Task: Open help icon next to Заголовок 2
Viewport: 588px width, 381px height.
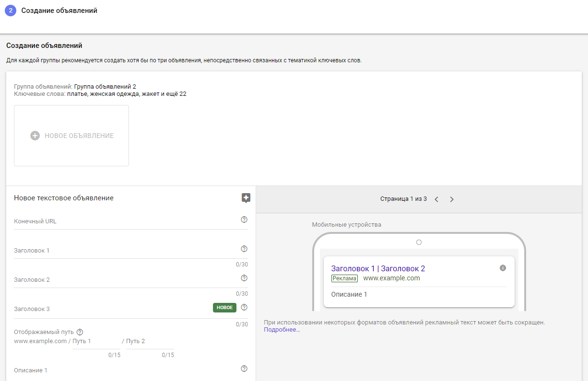Action: click(x=244, y=278)
